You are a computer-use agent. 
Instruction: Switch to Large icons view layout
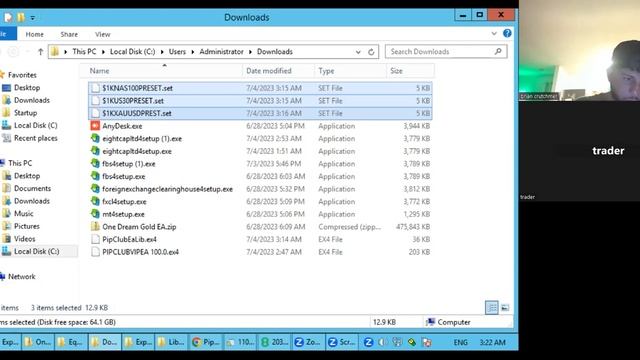pos(505,308)
